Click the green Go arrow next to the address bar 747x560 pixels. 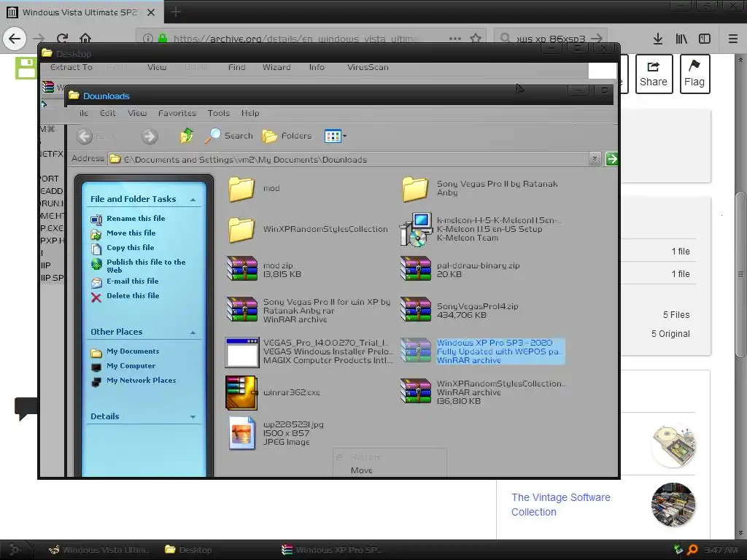612,159
